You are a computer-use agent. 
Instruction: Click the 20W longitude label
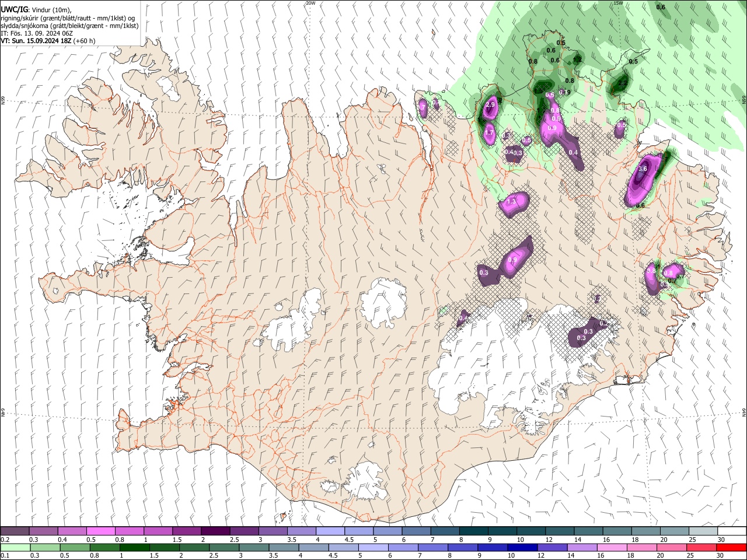[310, 3]
